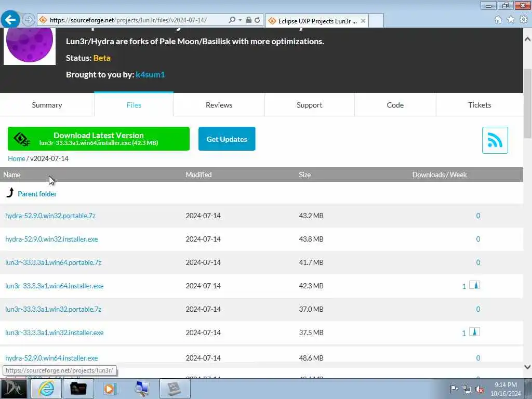Switch to the Files tab
532x399 pixels.
click(x=134, y=105)
